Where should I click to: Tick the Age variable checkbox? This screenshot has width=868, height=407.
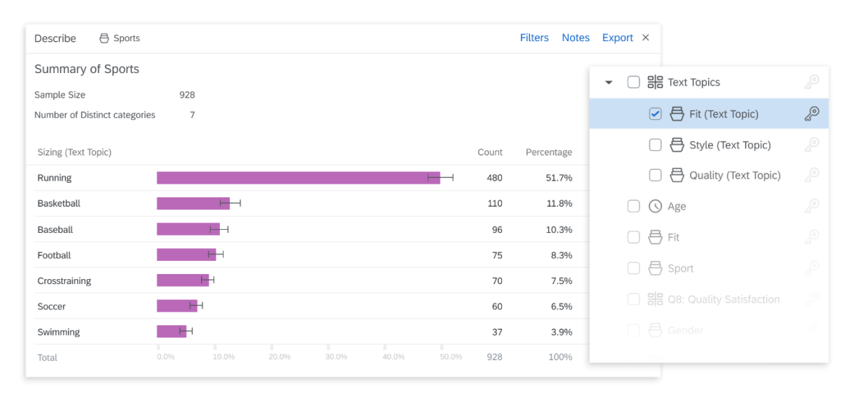click(634, 206)
